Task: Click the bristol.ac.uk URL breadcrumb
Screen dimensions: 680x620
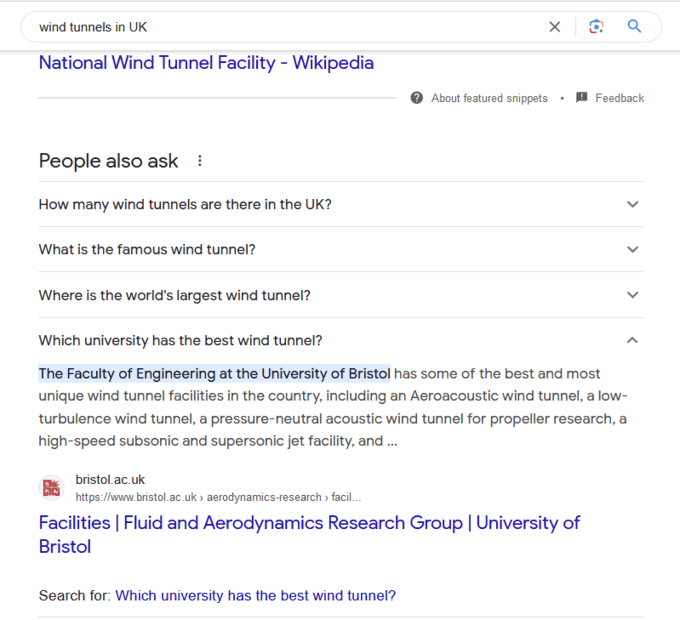Action: click(x=218, y=497)
